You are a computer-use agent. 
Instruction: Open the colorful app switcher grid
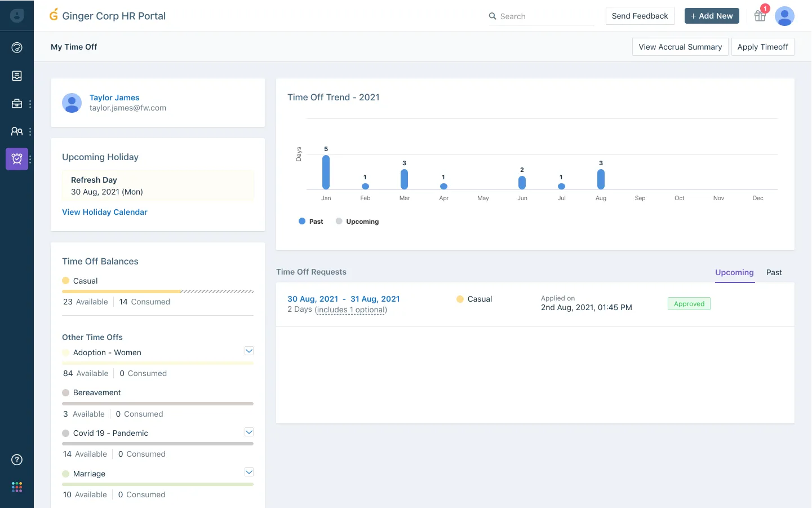[x=17, y=487]
